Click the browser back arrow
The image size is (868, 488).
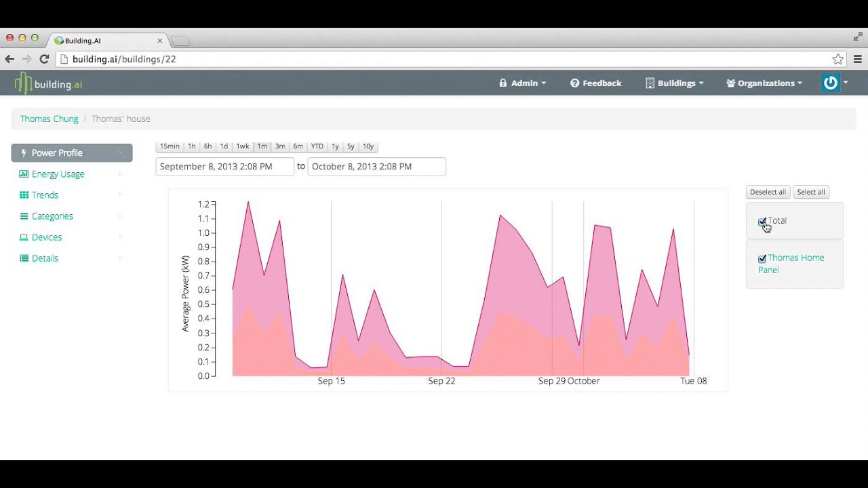point(9,59)
